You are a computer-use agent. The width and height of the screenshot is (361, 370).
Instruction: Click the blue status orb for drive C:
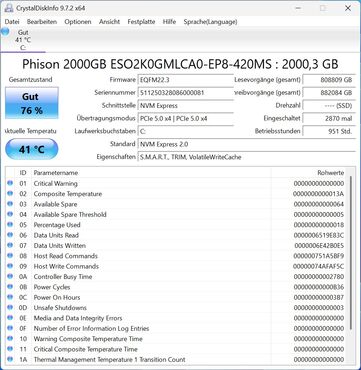(4, 32)
